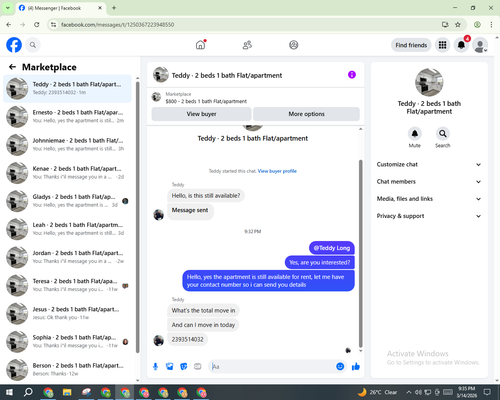Record a voice clip with microphone icon
The height and width of the screenshot is (400, 500).
[x=155, y=367]
